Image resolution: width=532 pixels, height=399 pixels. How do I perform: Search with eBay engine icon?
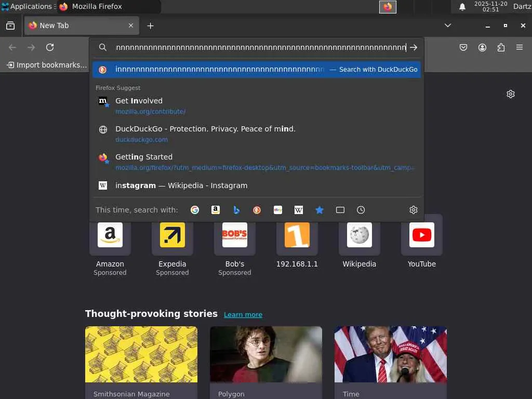tap(278, 210)
